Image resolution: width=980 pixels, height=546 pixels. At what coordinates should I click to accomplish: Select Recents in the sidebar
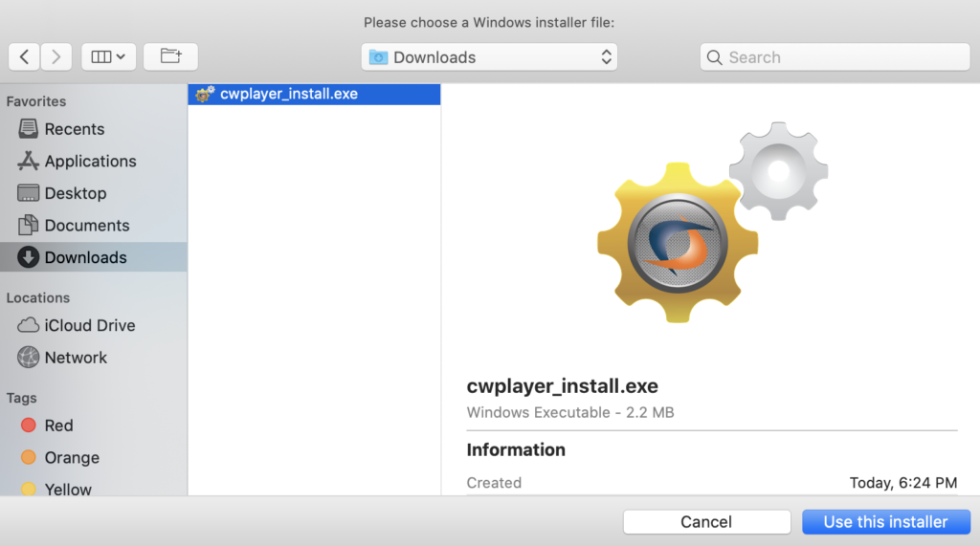pyautogui.click(x=74, y=129)
